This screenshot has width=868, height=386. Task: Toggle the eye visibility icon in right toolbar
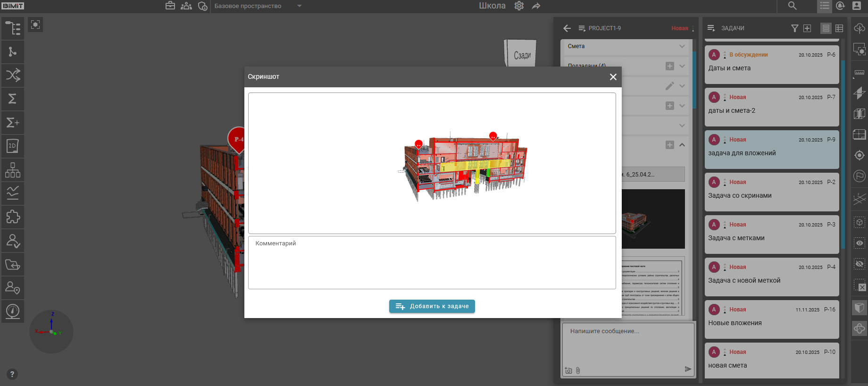pyautogui.click(x=860, y=243)
